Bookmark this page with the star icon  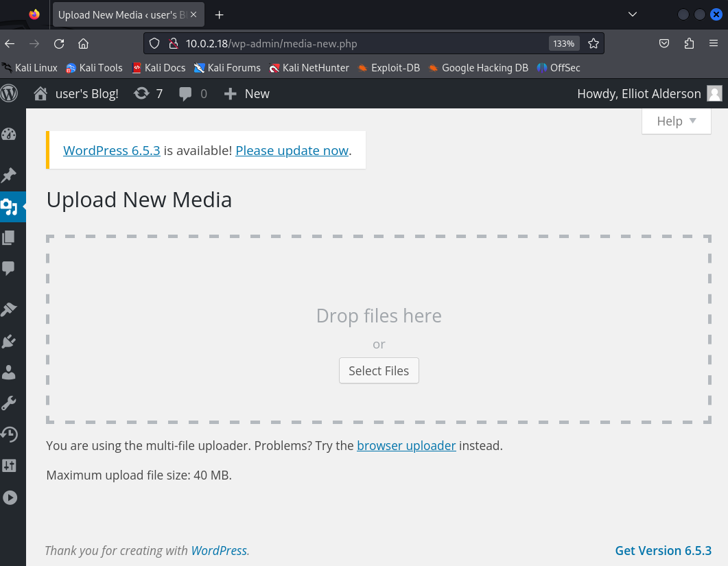click(594, 43)
